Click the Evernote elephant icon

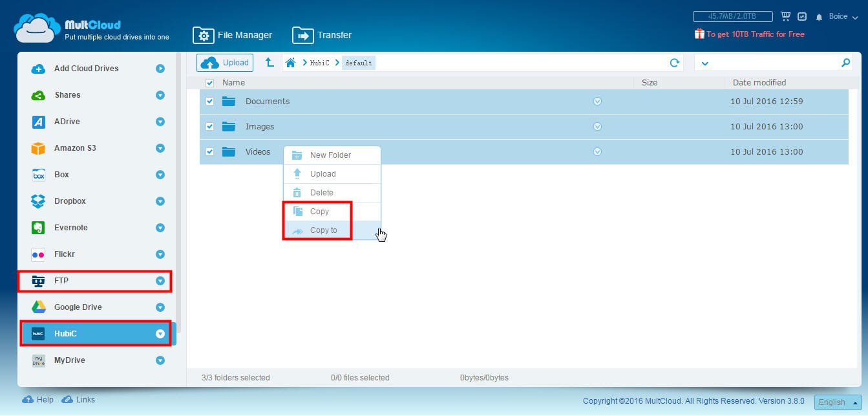click(38, 228)
